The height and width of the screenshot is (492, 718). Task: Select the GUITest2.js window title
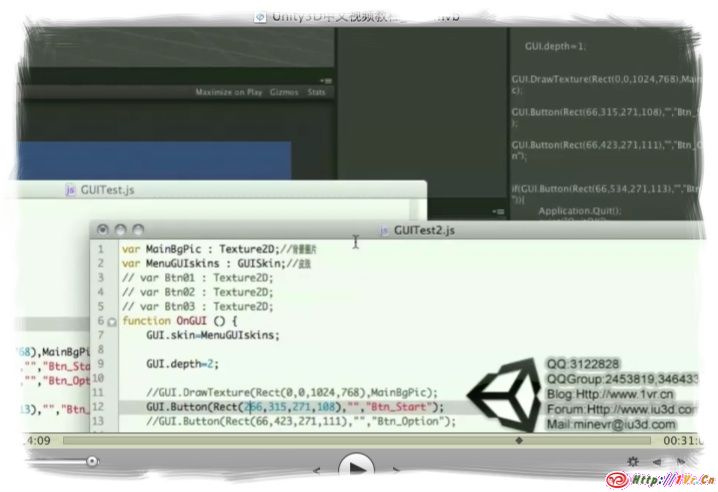[424, 230]
